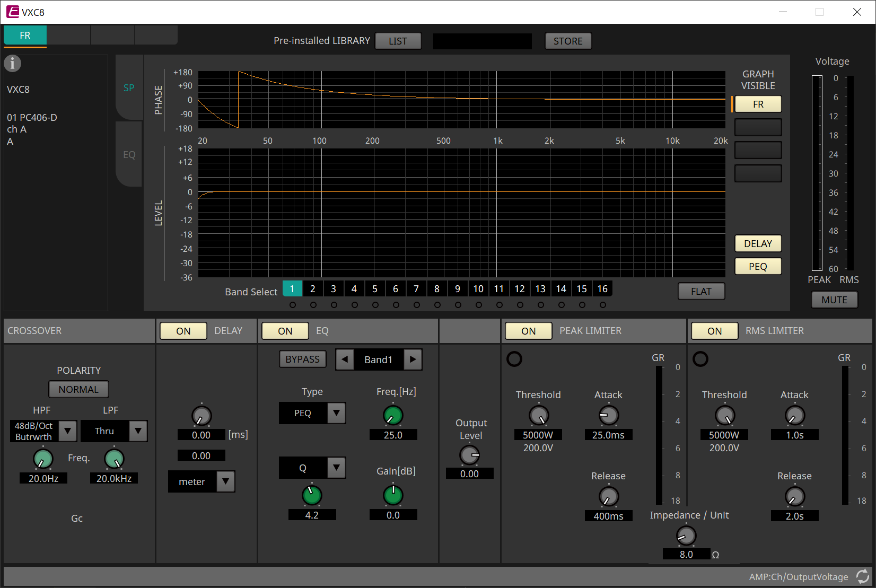876x588 pixels.
Task: Switch to the FR tab
Action: point(25,36)
